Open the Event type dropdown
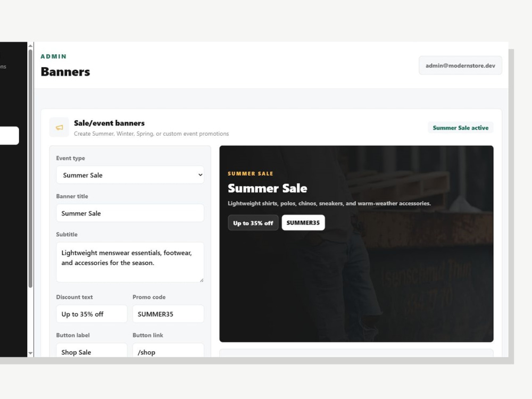Image resolution: width=532 pixels, height=399 pixels. pos(130,175)
